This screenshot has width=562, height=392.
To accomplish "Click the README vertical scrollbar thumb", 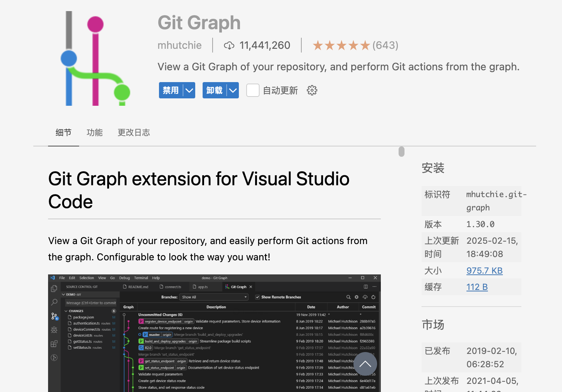I will [x=402, y=152].
